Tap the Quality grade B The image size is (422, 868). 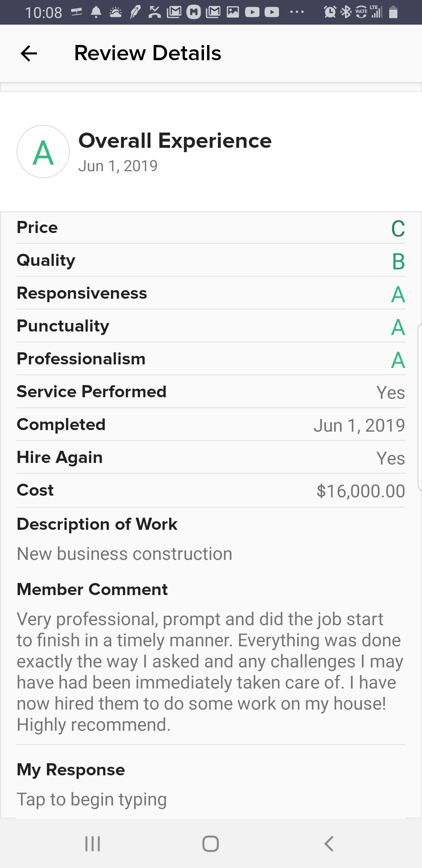[398, 262]
